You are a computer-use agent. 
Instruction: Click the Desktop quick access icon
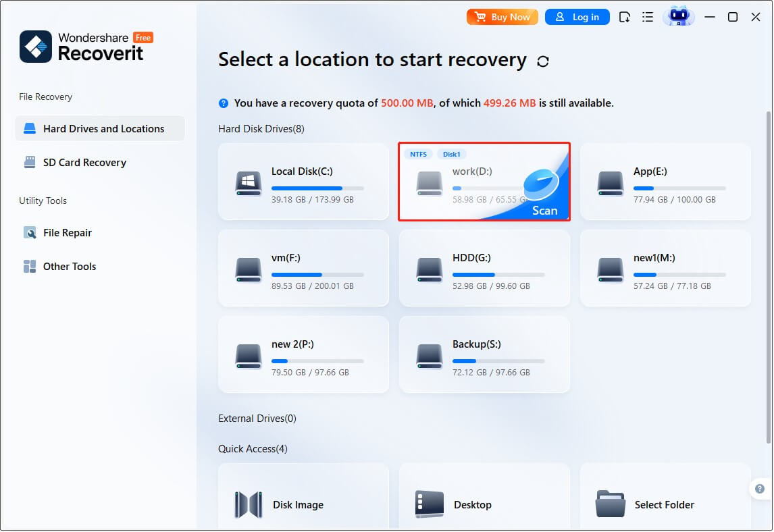(430, 504)
